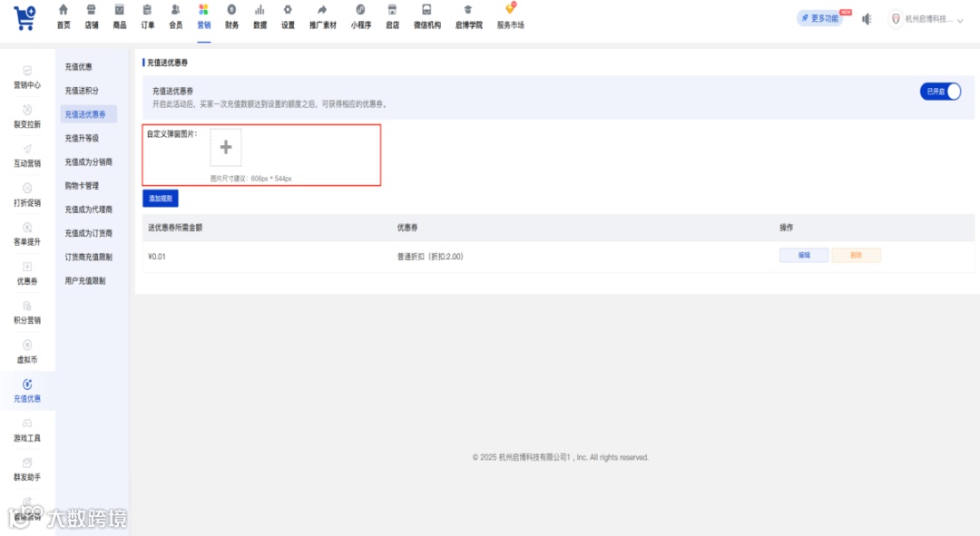Image resolution: width=980 pixels, height=536 pixels.
Task: Open 虚拟币 in left sidebar
Action: (x=27, y=353)
